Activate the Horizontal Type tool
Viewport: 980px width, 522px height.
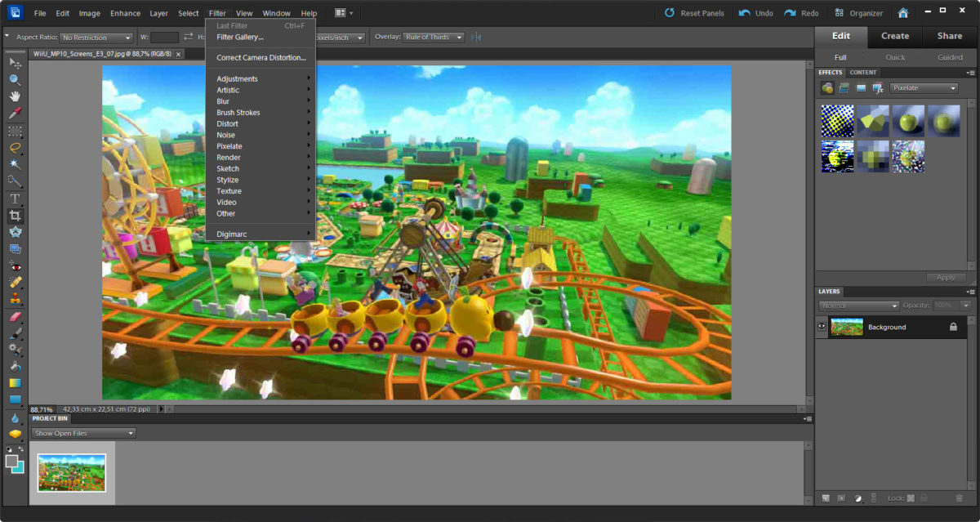coord(15,199)
